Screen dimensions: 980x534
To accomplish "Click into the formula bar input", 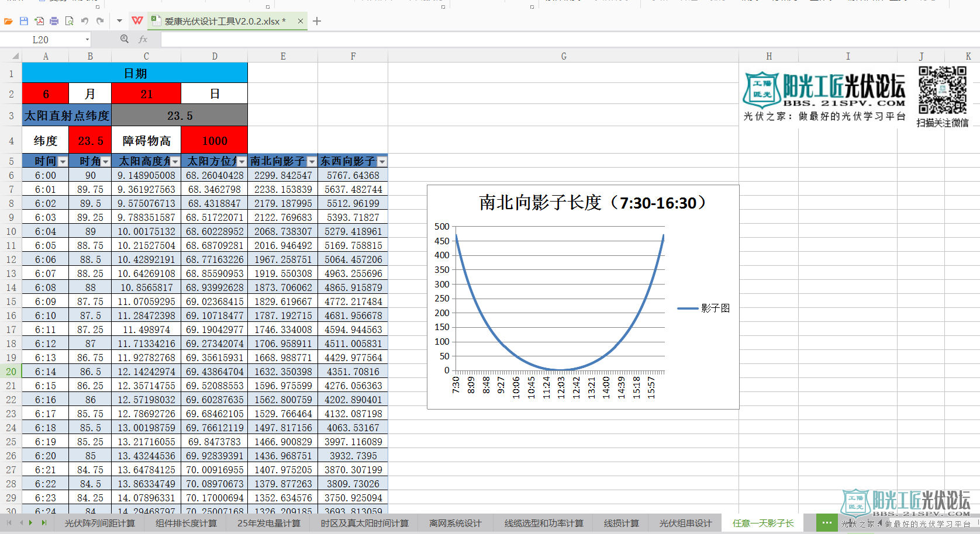I will [x=570, y=40].
